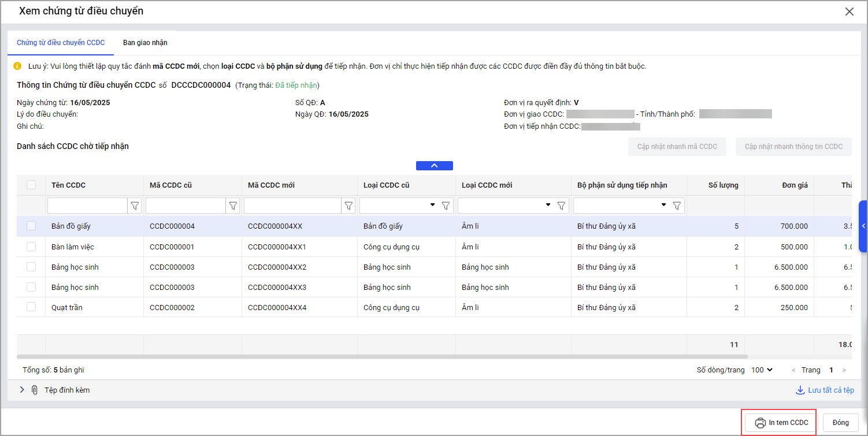Click filter icon in Mã CCDC cũ column

click(x=233, y=206)
